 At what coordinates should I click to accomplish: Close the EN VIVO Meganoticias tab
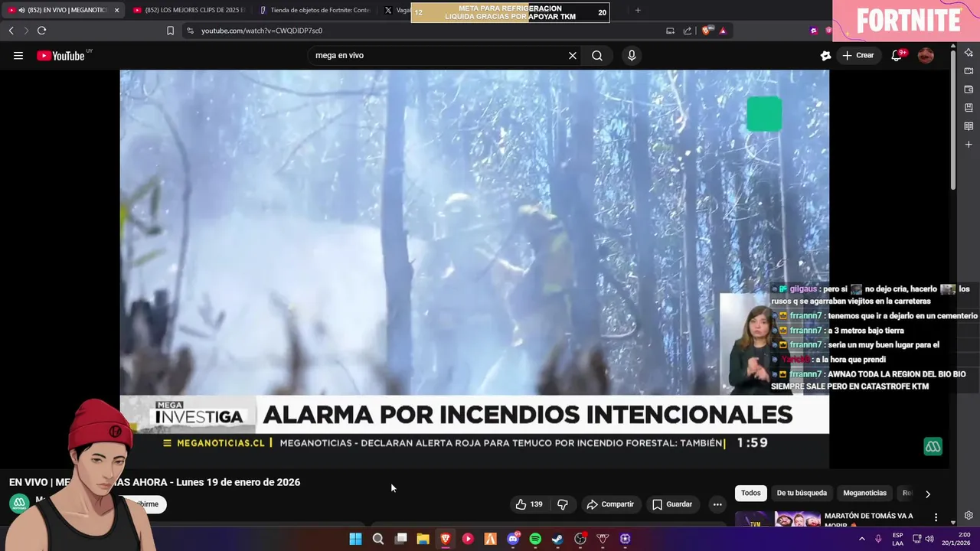coord(117,11)
